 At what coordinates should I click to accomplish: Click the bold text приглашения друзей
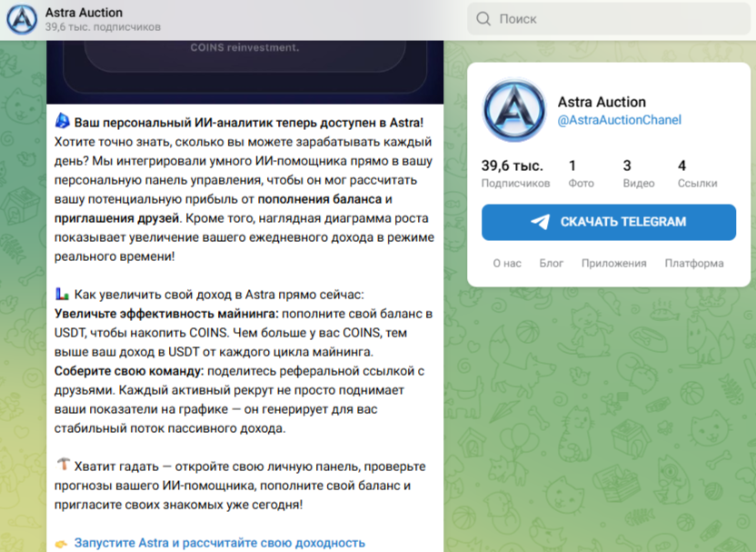pos(116,218)
